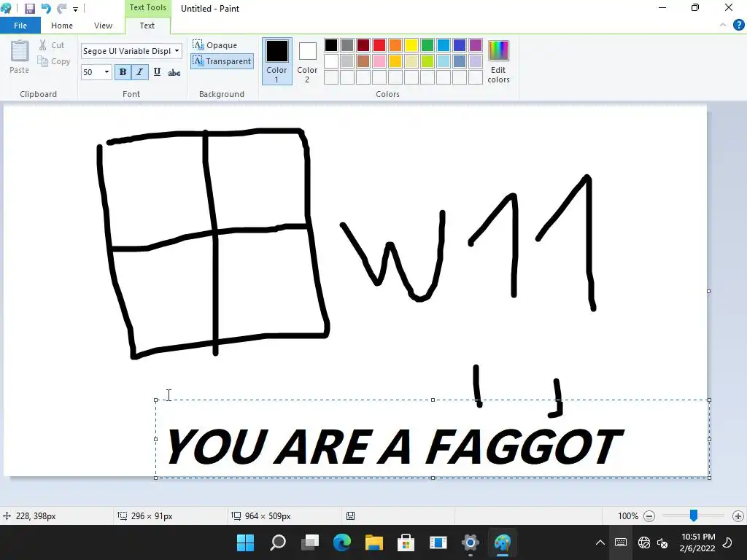This screenshot has height=560, width=747.
Task: Click the touch keyboard tray icon
Action: 621,542
